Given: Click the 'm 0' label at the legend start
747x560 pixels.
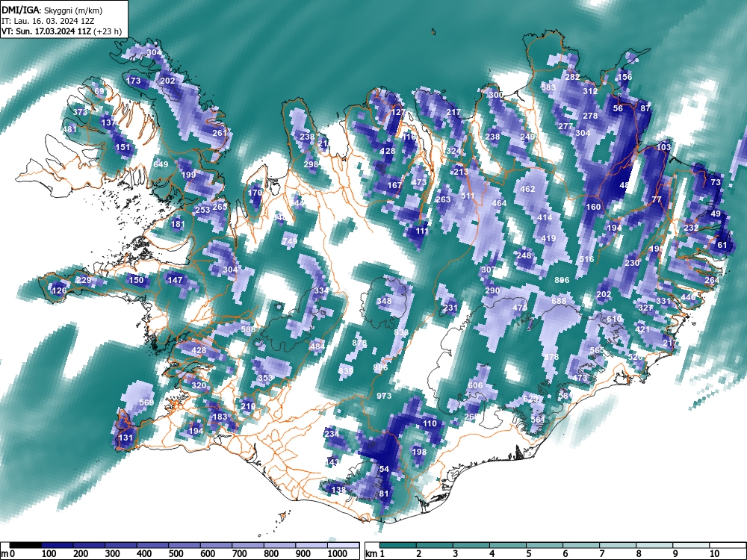Looking at the screenshot, I should tap(8, 554).
